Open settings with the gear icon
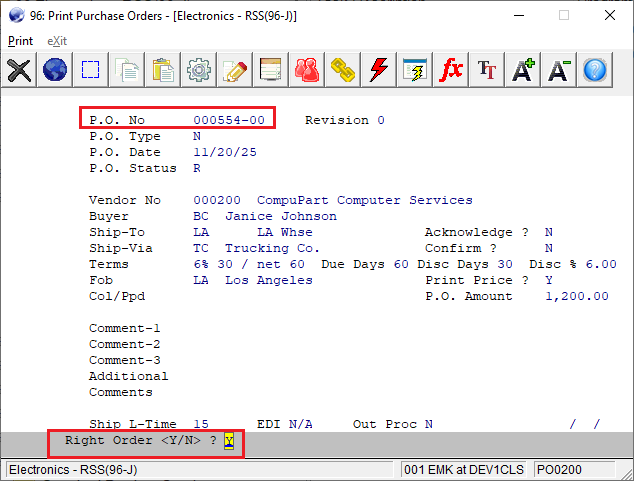The height and width of the screenshot is (481, 634). coord(199,70)
